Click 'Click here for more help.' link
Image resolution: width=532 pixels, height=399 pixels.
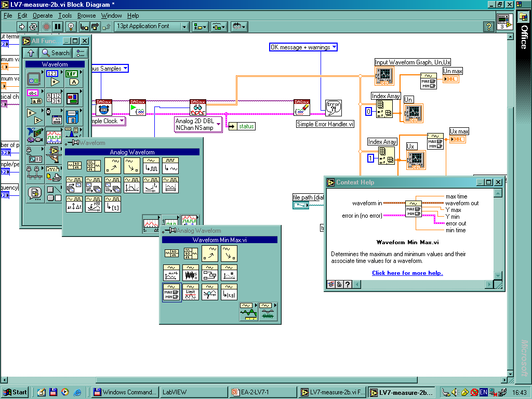click(407, 273)
